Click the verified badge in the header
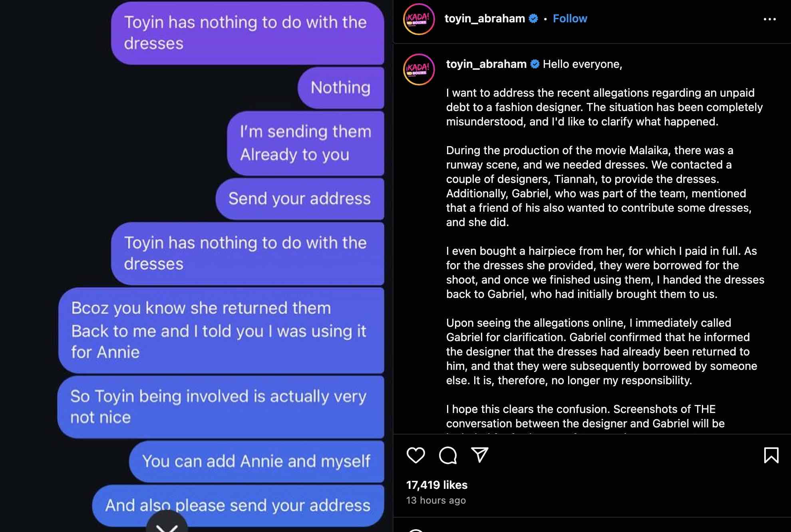Viewport: 791px width, 532px height. [533, 18]
